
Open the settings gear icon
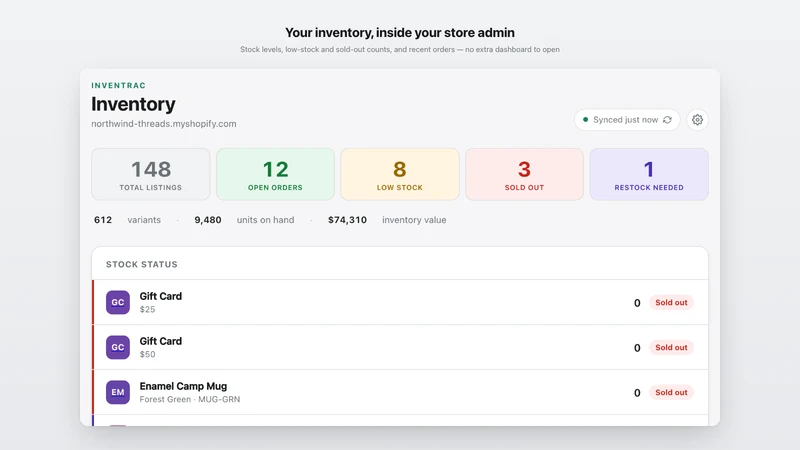tap(697, 119)
